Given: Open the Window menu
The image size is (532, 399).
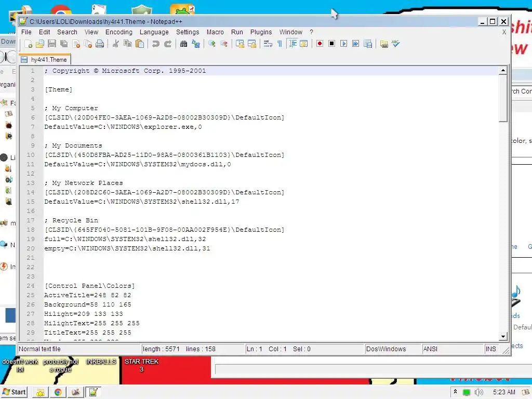Looking at the screenshot, I should pyautogui.click(x=291, y=32).
